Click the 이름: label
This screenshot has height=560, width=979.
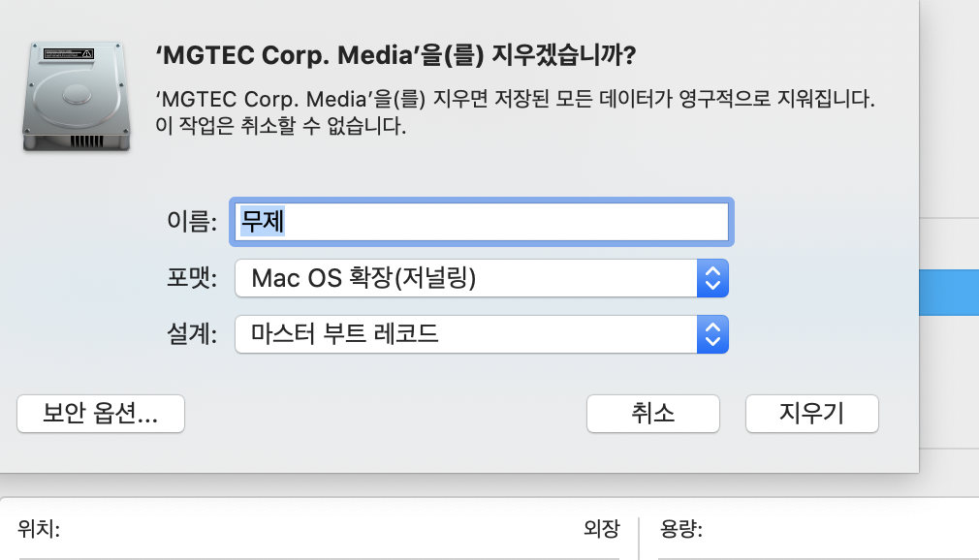[x=192, y=221]
